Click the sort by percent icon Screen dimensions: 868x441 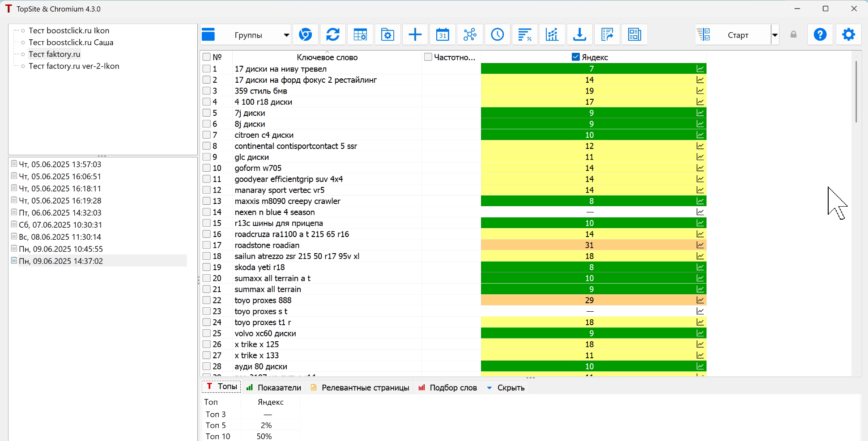[525, 34]
